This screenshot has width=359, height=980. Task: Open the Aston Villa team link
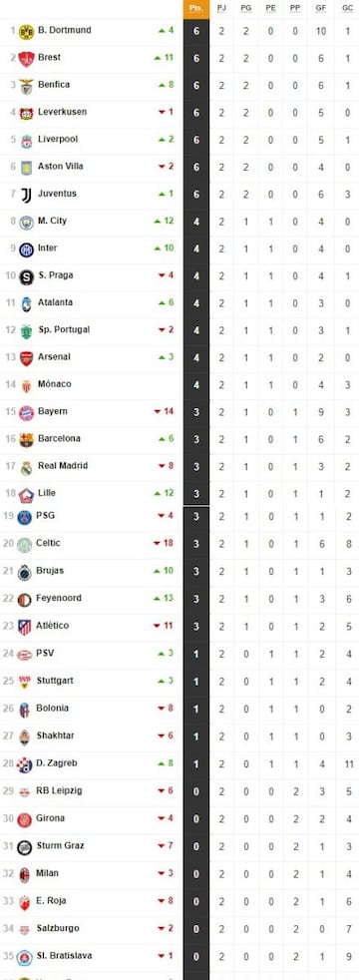[x=61, y=167]
